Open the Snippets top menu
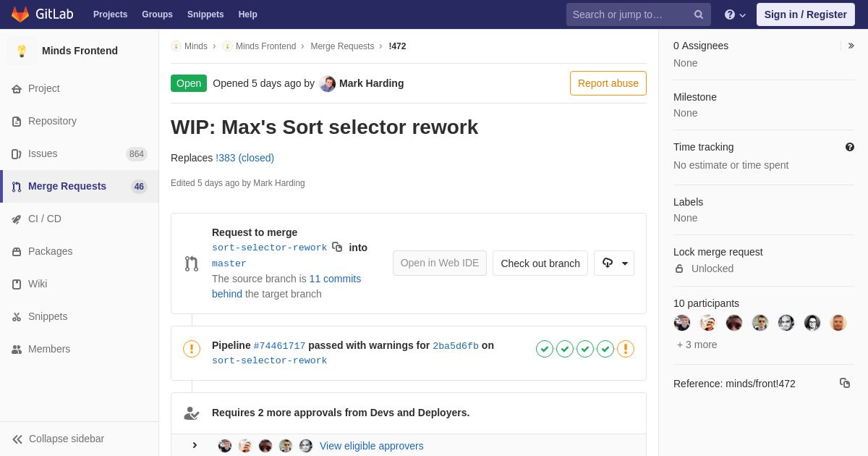 [205, 14]
